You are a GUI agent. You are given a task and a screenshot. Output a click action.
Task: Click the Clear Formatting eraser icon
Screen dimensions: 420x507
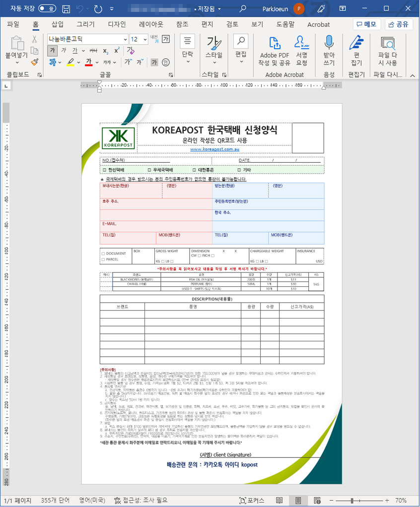131,51
